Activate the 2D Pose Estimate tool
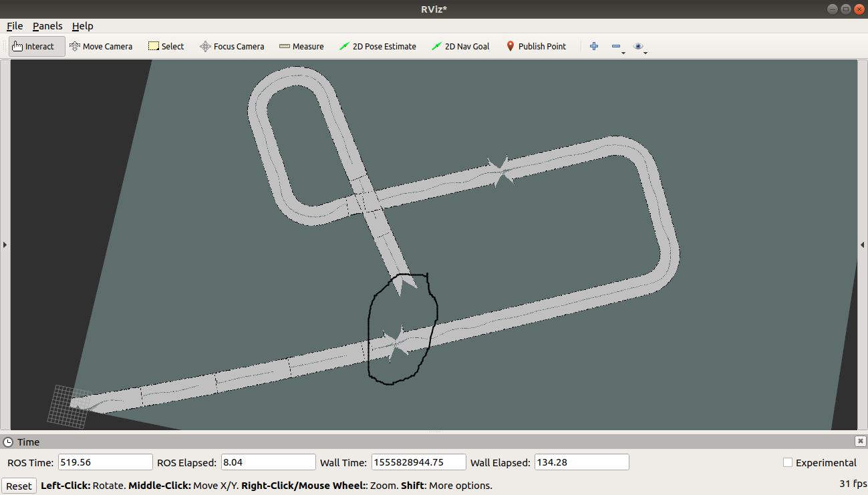868x495 pixels. (378, 46)
